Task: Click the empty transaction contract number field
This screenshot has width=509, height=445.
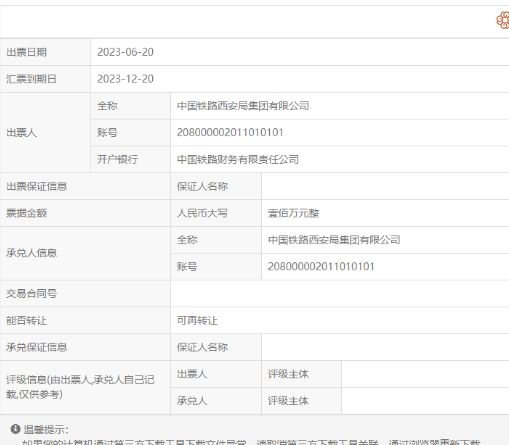Action: [340, 294]
